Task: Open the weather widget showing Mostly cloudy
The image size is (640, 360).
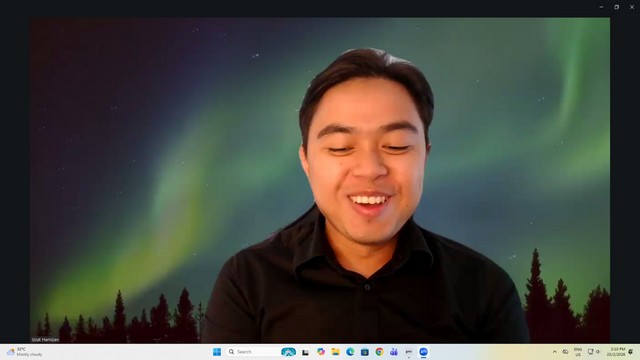Action: 24,352
